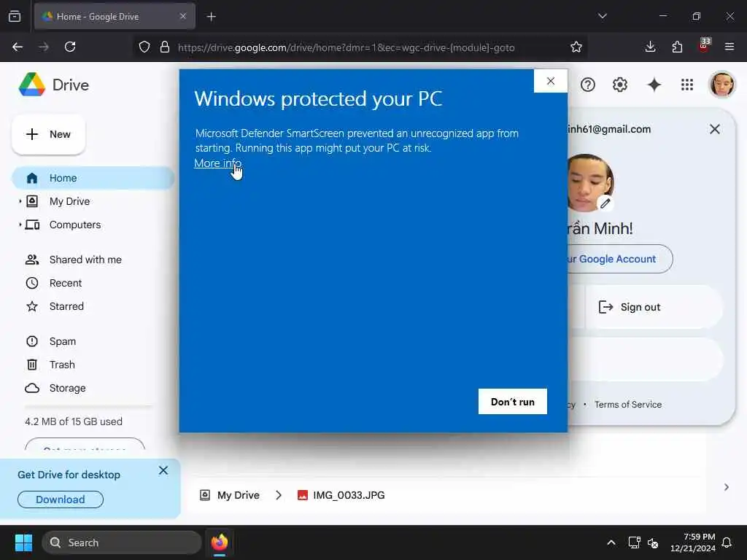Open the Firefox extensions puzzle icon
This screenshot has width=747, height=560.
click(x=677, y=47)
